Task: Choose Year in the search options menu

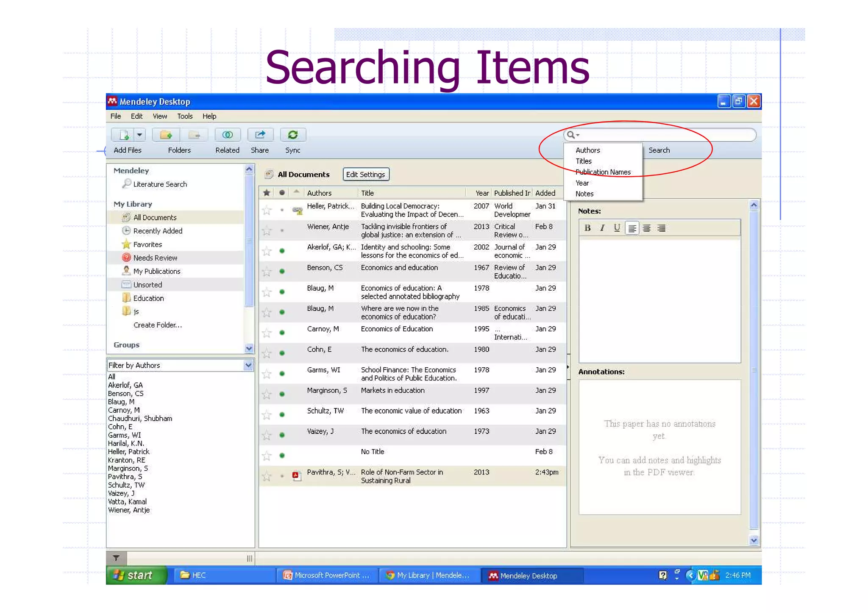Action: [582, 183]
